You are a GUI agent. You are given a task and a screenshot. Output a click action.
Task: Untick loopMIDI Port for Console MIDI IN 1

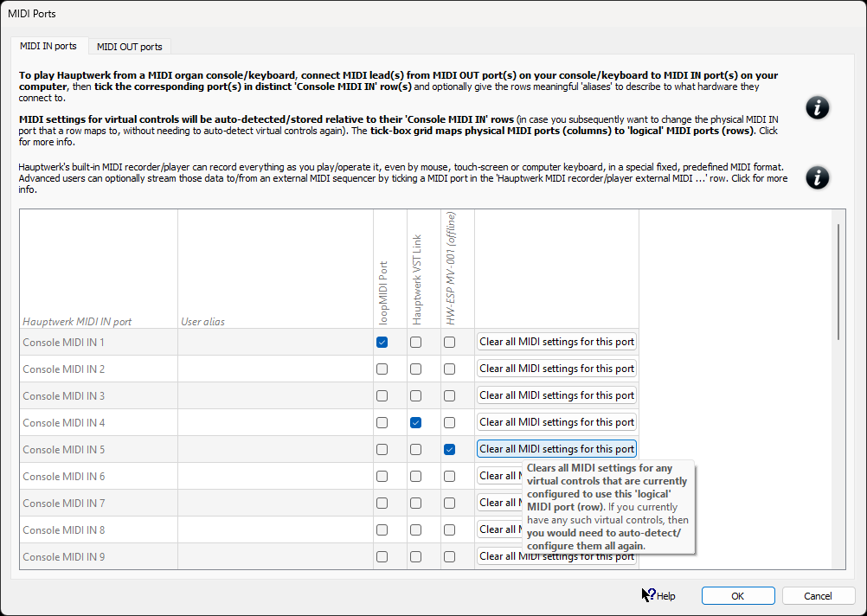[382, 343]
